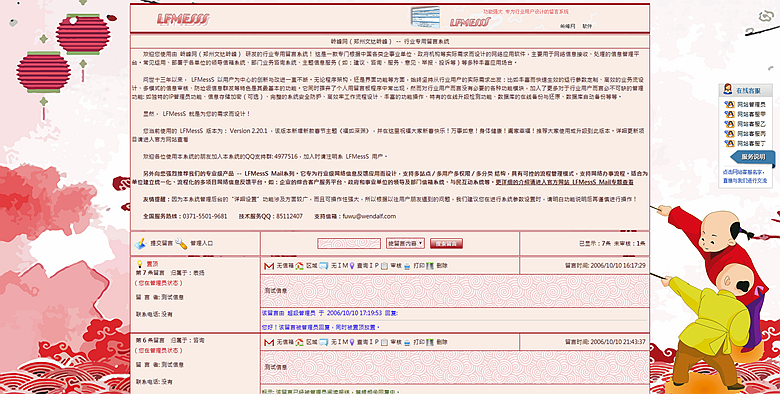This screenshot has height=394, width=780.
Task: Click the 提交留言 pencil icon
Action: (x=141, y=243)
